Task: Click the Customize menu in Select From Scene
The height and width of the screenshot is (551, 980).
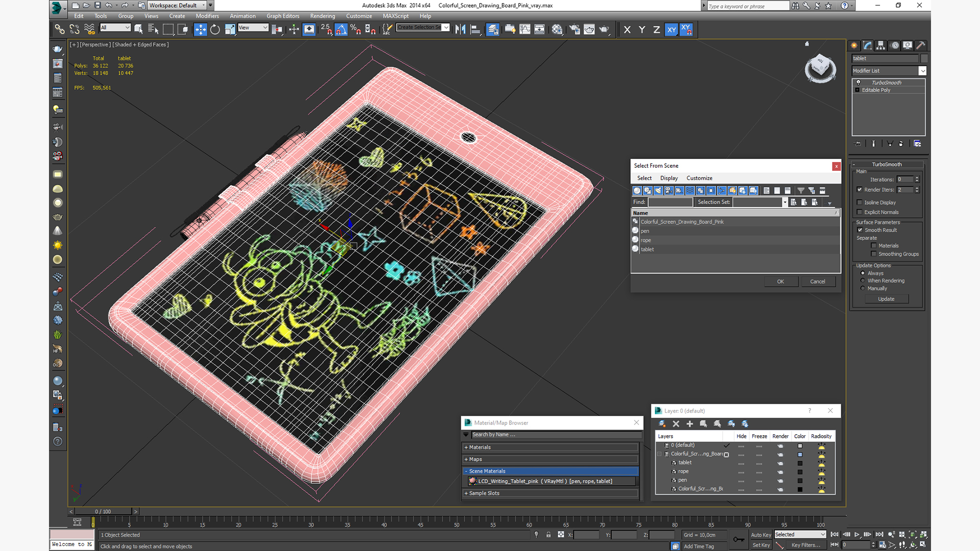Action: click(x=699, y=178)
